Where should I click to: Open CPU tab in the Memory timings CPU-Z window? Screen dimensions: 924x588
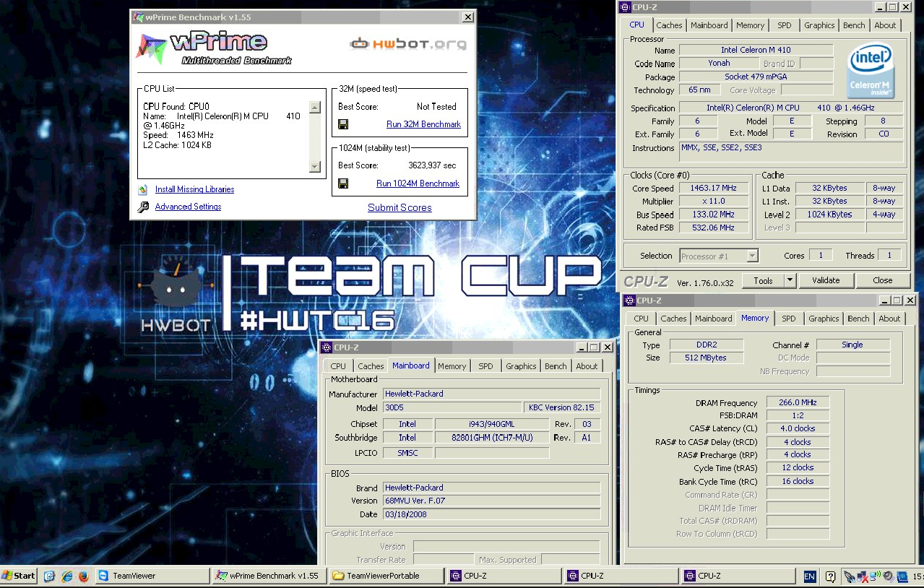click(x=641, y=319)
